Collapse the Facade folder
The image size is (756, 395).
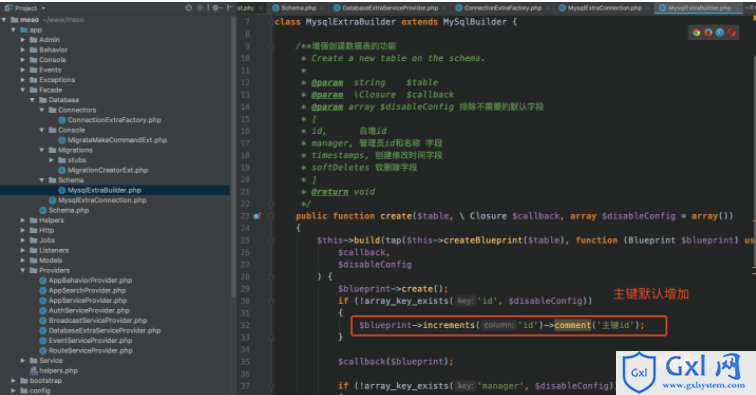(x=23, y=90)
